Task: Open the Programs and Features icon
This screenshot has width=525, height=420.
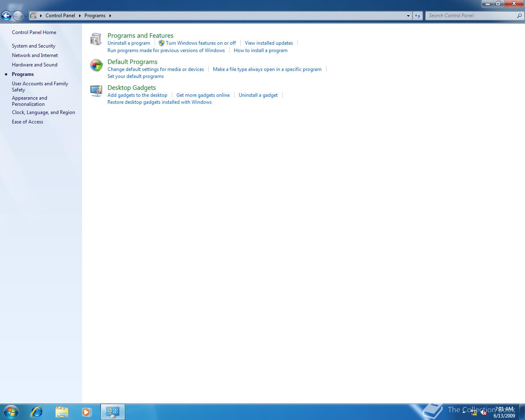Action: (x=96, y=39)
